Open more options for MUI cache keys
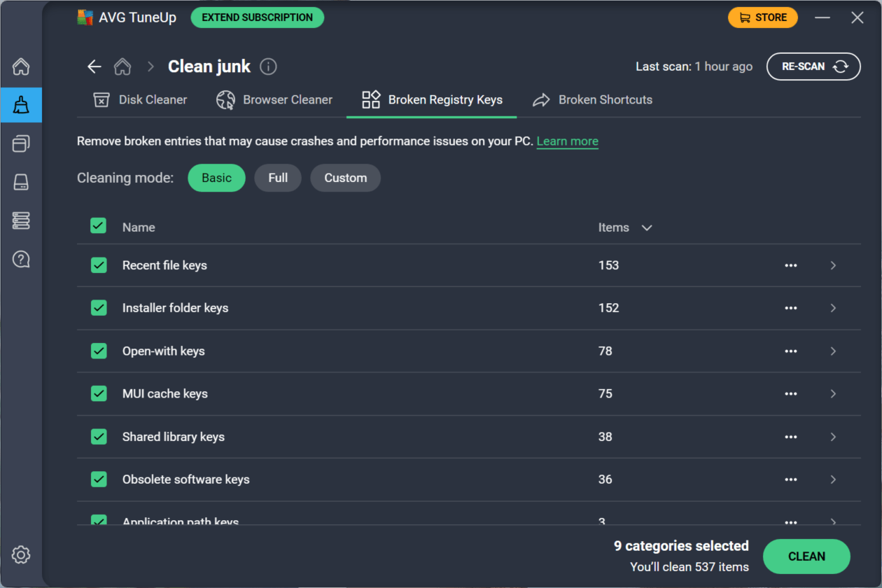 (x=791, y=393)
